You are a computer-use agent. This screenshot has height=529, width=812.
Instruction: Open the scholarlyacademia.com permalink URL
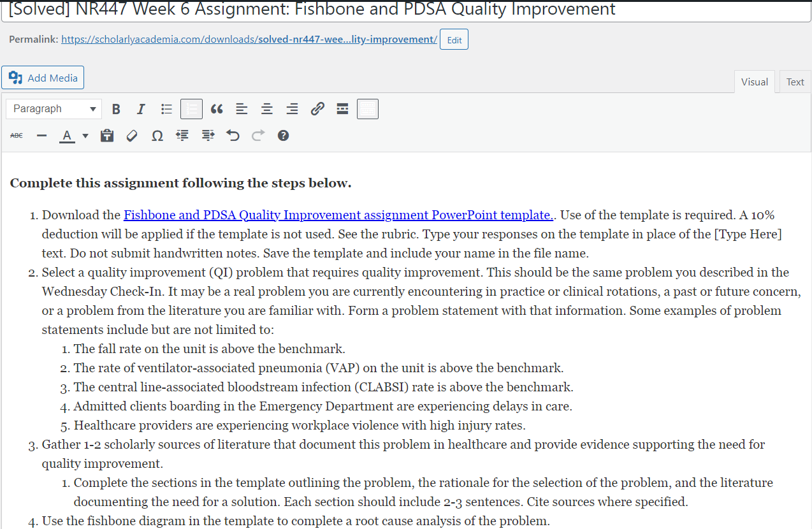coord(249,40)
